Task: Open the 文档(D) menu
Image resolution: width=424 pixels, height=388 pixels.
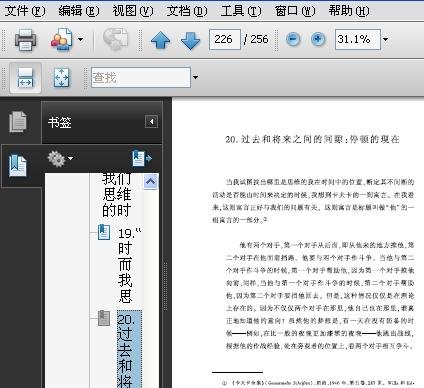Action: [x=187, y=11]
